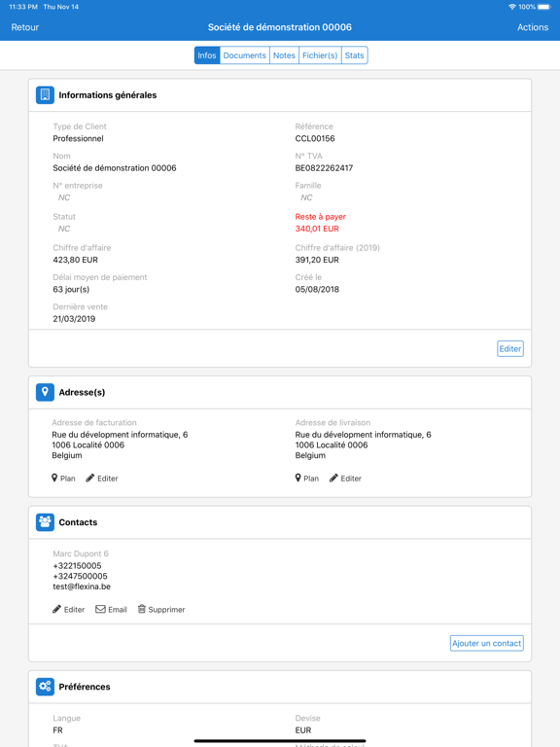Show the Stats tab
Viewport: 560px width, 747px height.
(354, 55)
